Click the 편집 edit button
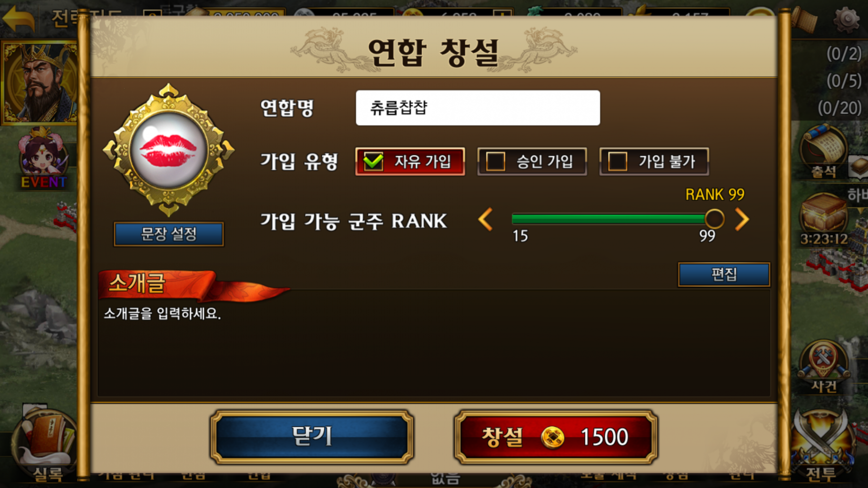 [724, 274]
